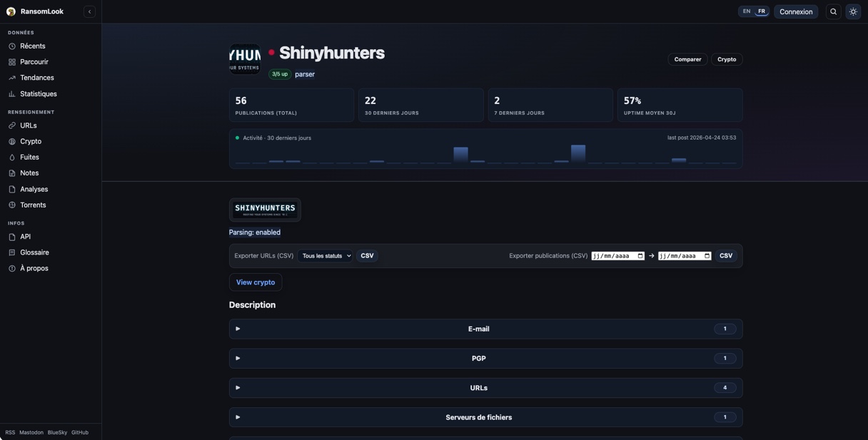The height and width of the screenshot is (440, 868).
Task: Click the Fuites droplet icon
Action: [12, 158]
